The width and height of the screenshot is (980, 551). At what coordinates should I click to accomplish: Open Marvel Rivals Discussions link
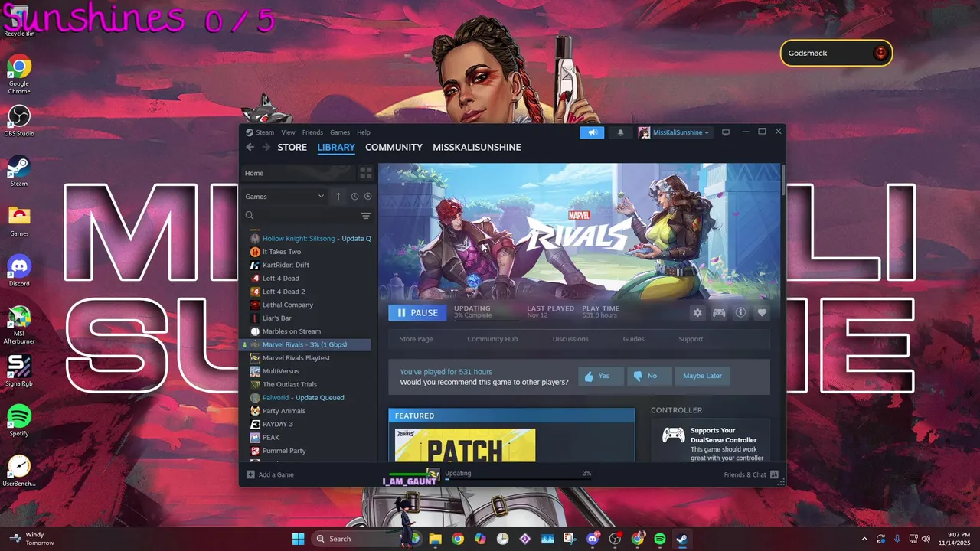pos(570,339)
